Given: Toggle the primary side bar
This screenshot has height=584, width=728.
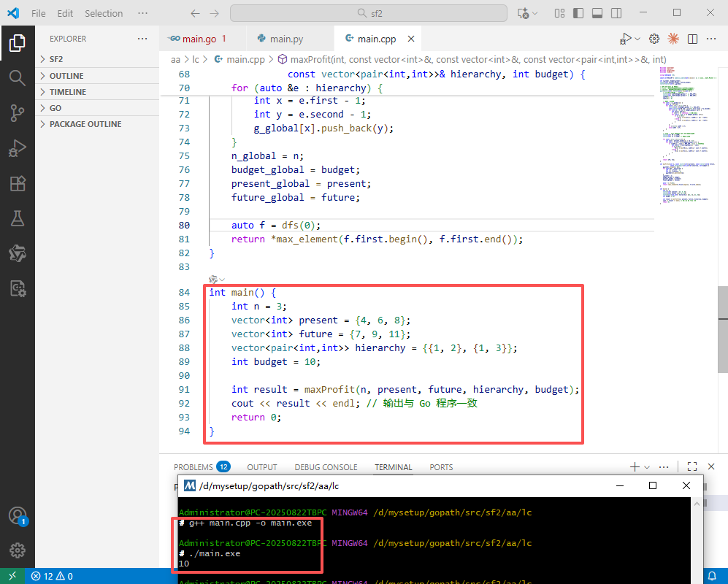Looking at the screenshot, I should tap(578, 13).
